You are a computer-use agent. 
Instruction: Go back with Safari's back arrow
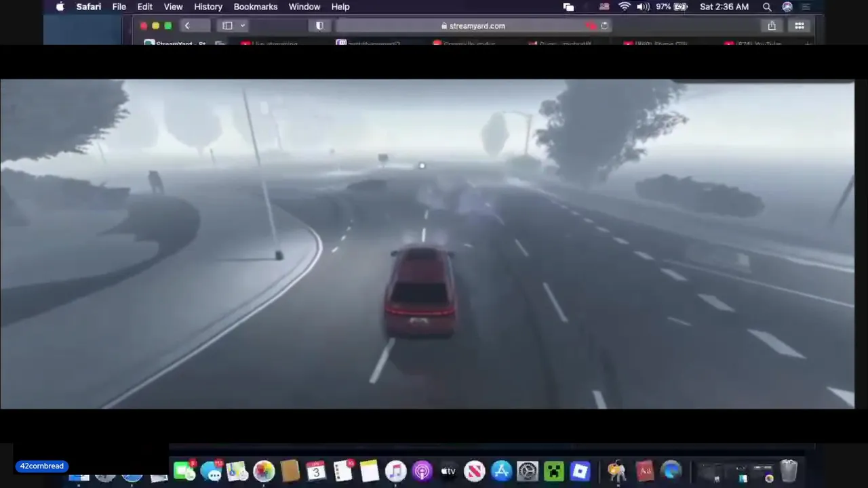pyautogui.click(x=187, y=26)
